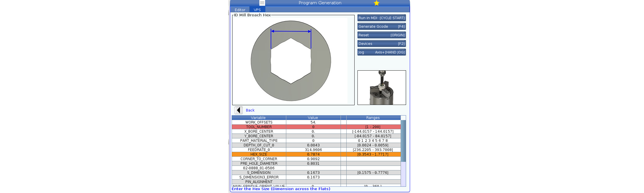Click Run in MDI [CYCLE START] button

click(x=381, y=18)
